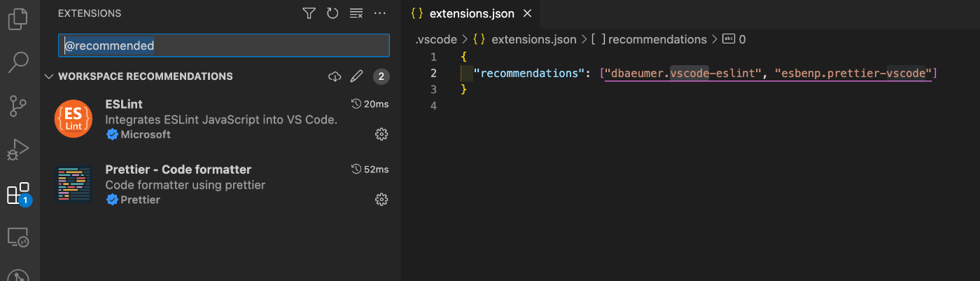Click the @recommended search input field
980x281 pixels.
[x=223, y=46]
